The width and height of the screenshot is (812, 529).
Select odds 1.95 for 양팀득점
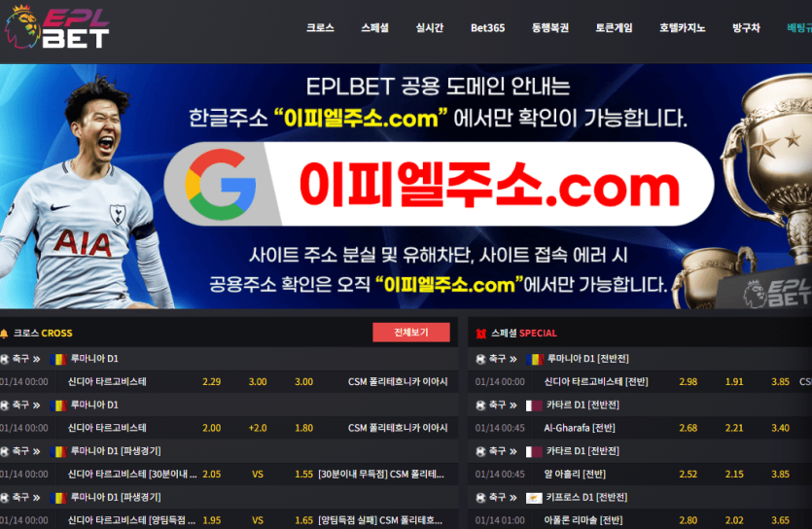211,520
